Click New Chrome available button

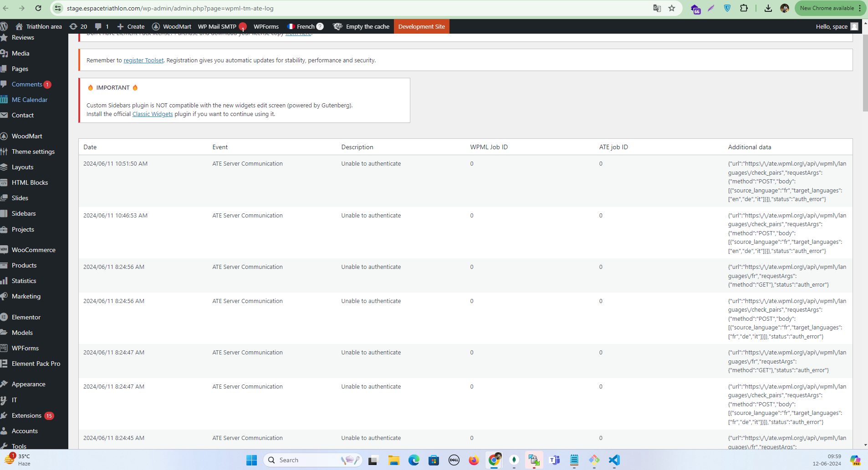coord(830,8)
